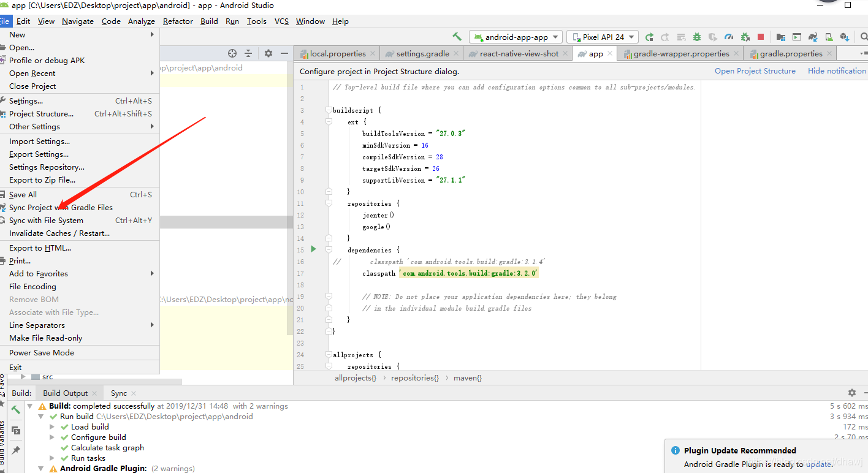Click Settings in the File menu

point(80,101)
